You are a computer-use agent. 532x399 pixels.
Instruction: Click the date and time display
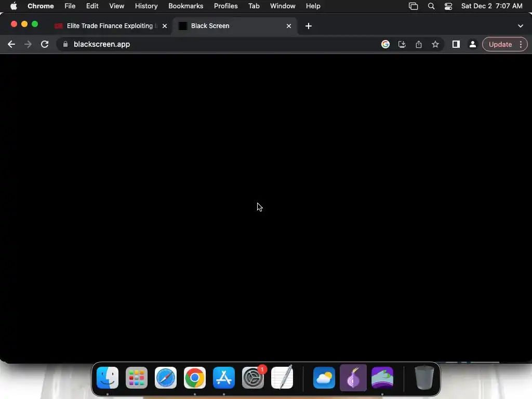(x=491, y=6)
